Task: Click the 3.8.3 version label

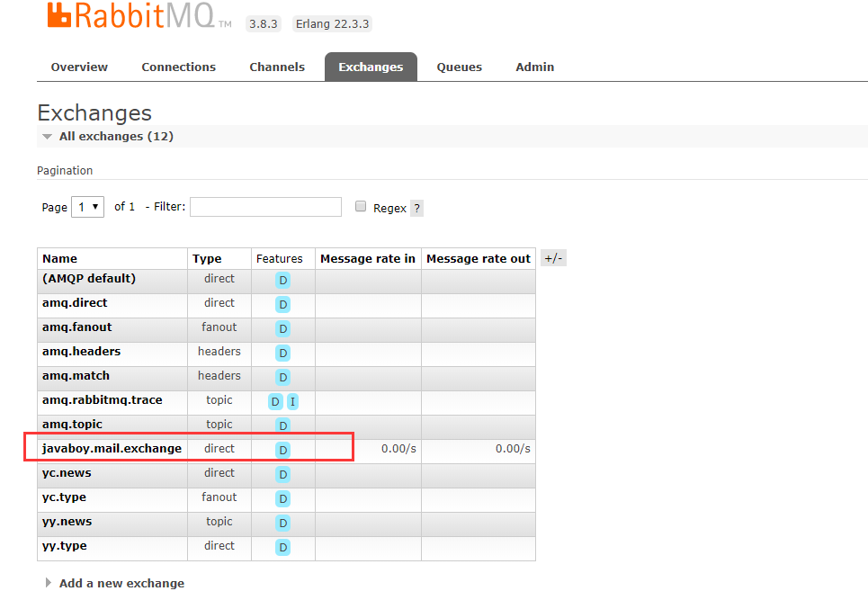Action: (264, 23)
